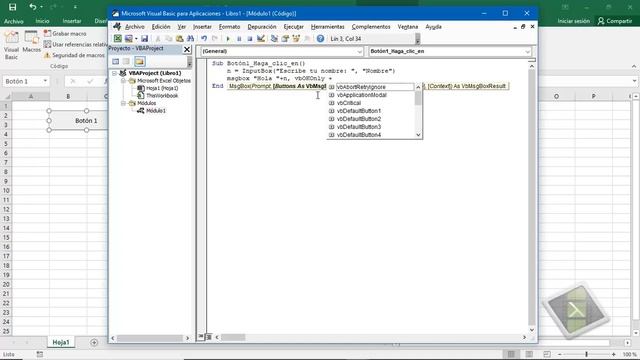This screenshot has width=640, height=360.
Task: Open the Insertar menu in VBA editor
Action: coord(202,27)
